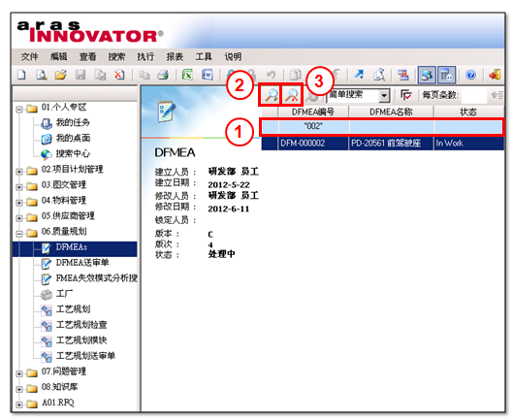Clear search criteria with red-X magnifier
Screen dimensions: 513x420
(292, 96)
